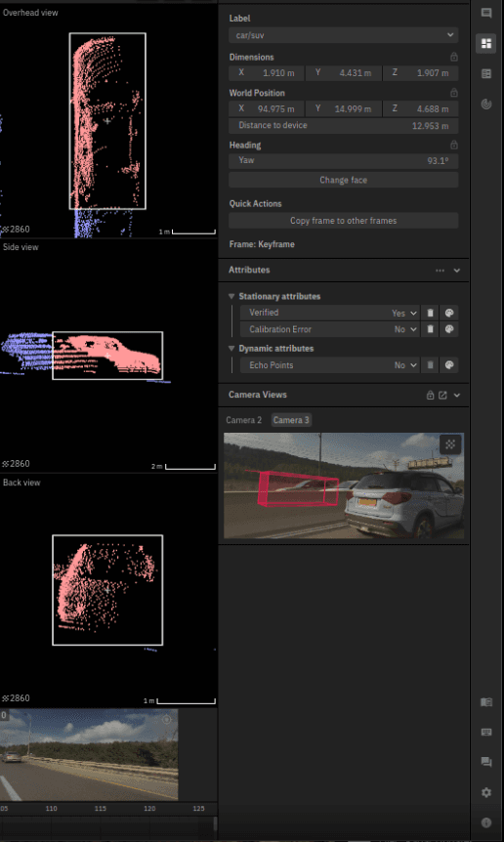Collapse the Stationary attributes group
The height and width of the screenshot is (842, 504).
[x=231, y=296]
